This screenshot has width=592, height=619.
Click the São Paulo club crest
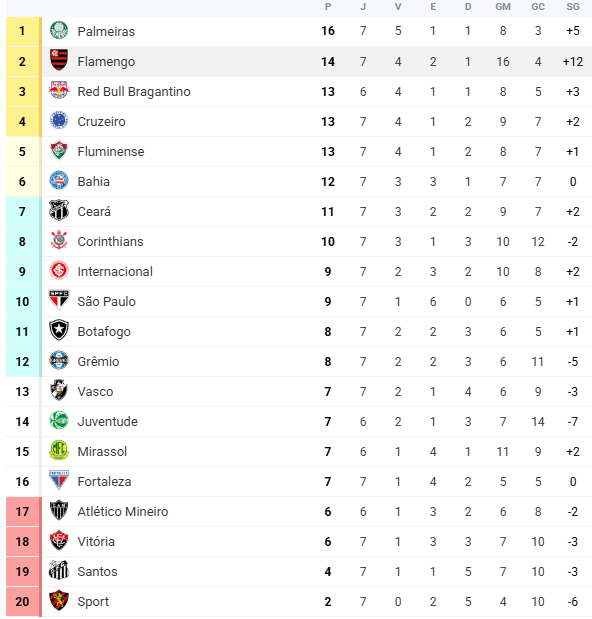[59, 300]
